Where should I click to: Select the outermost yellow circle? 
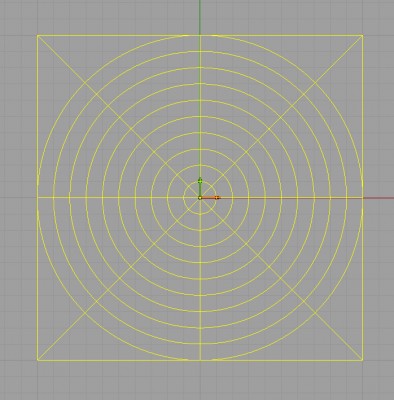pos(200,35)
